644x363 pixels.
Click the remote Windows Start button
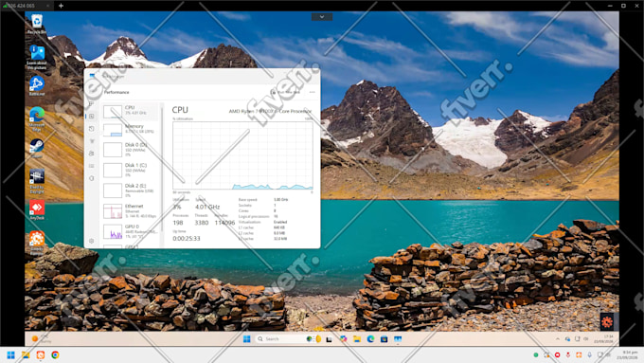point(247,338)
